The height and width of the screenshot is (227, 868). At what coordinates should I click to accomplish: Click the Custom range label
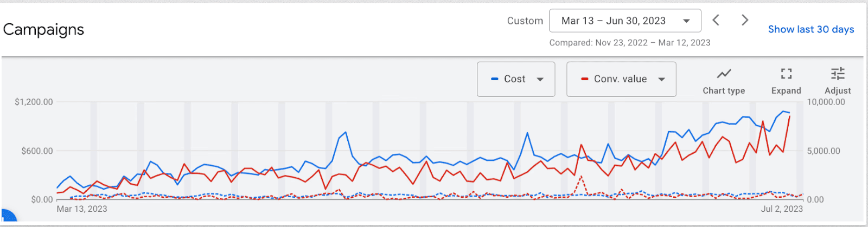525,21
